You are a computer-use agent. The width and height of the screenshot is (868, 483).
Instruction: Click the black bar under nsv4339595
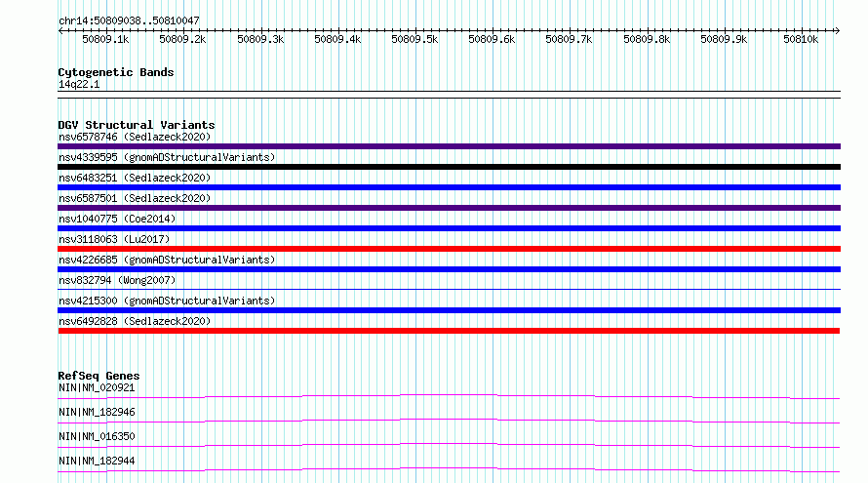tap(449, 167)
